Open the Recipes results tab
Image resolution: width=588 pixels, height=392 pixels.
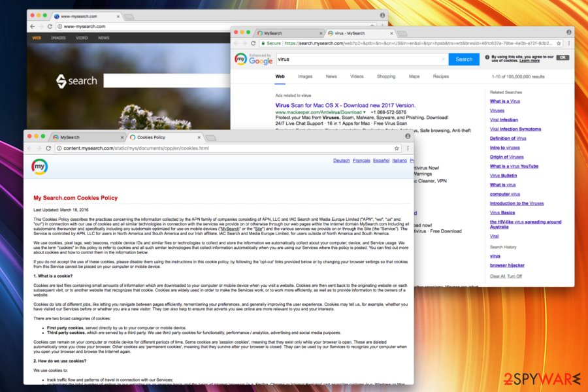pyautogui.click(x=440, y=76)
